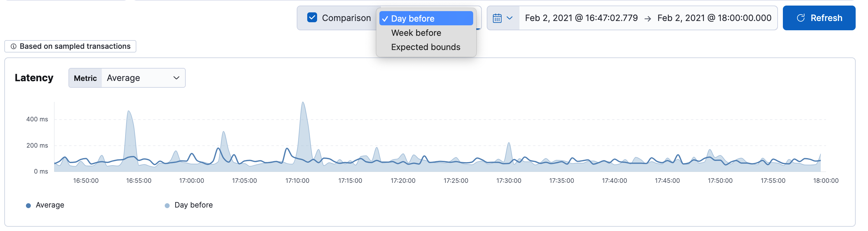The height and width of the screenshot is (231, 868).
Task: Click the Based on sampled transactions badge
Action: [x=70, y=46]
